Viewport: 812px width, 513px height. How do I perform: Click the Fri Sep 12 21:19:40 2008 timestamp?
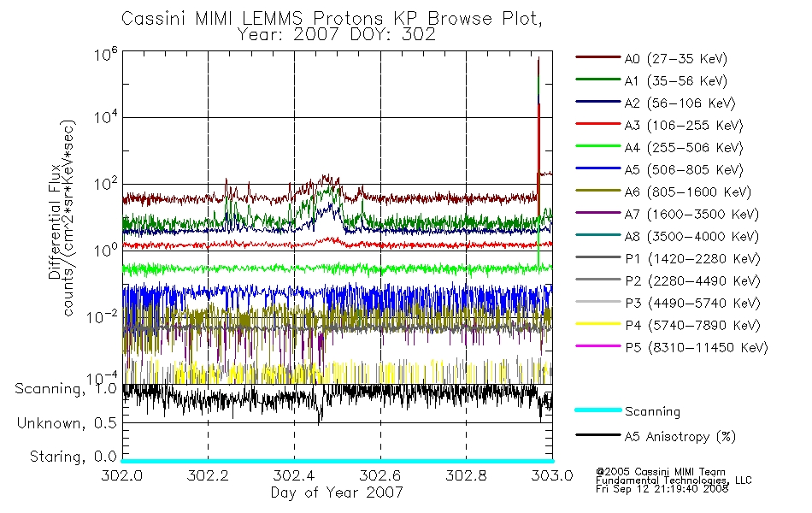pyautogui.click(x=662, y=489)
